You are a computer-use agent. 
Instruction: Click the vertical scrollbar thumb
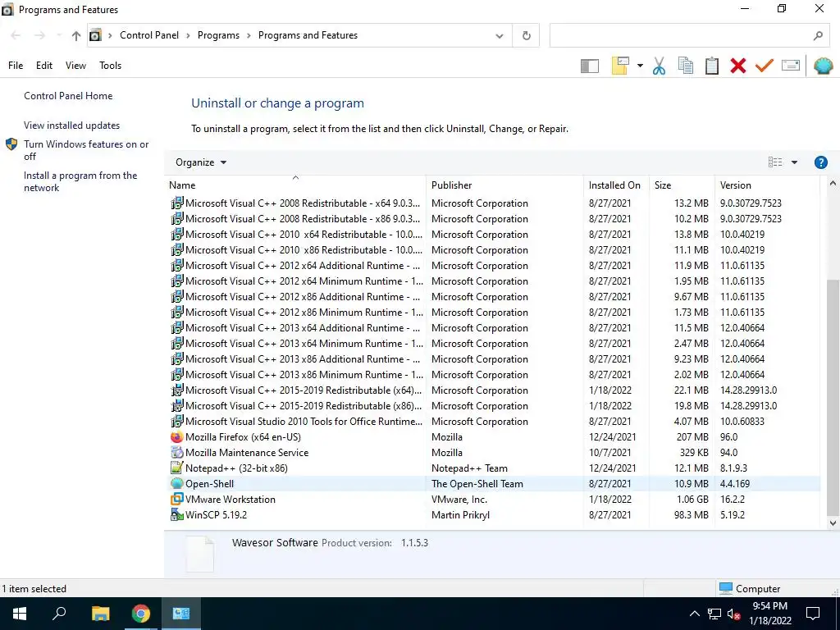(833, 396)
